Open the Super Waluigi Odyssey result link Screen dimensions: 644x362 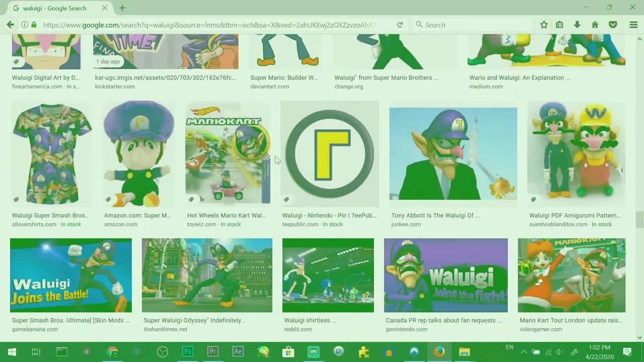tap(195, 320)
